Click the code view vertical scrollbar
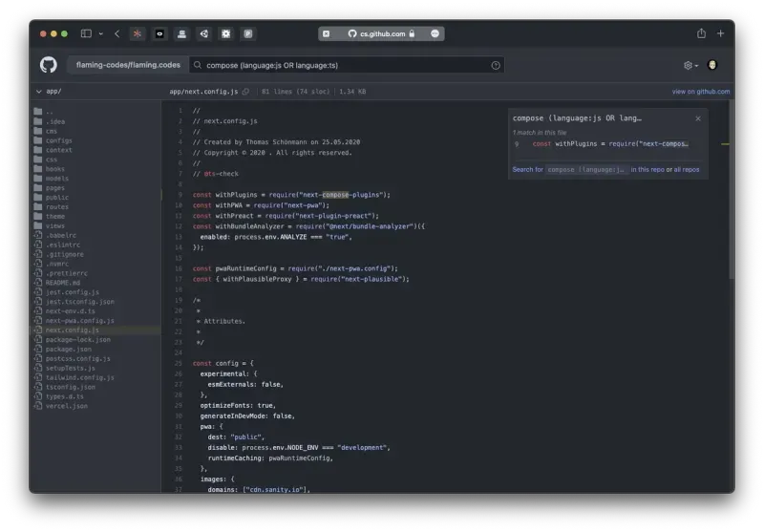Image resolution: width=764 pixels, height=532 pixels. click(732, 190)
